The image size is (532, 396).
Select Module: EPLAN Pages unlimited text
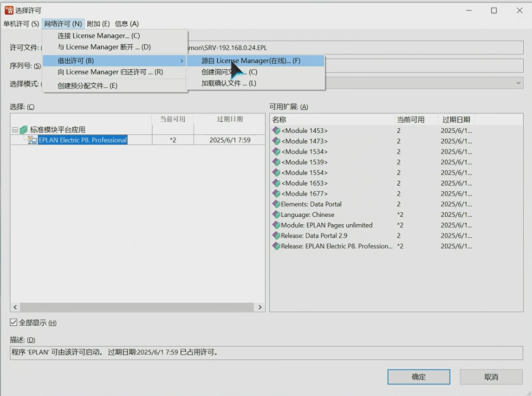(326, 225)
